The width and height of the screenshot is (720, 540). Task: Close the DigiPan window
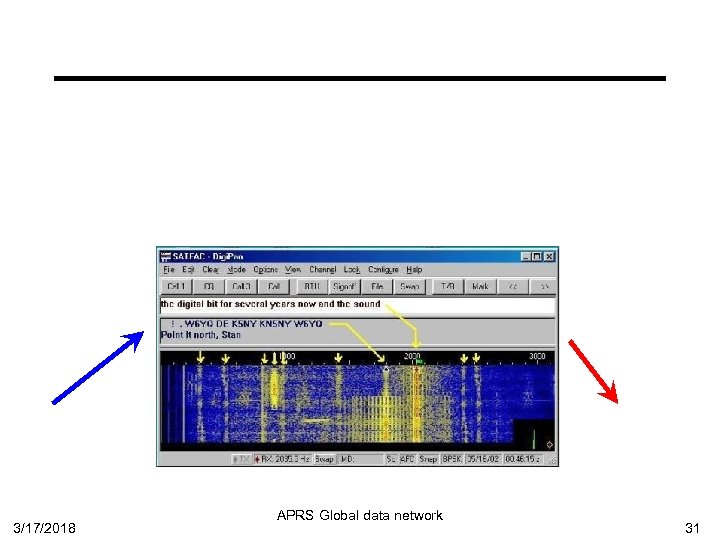click(549, 256)
